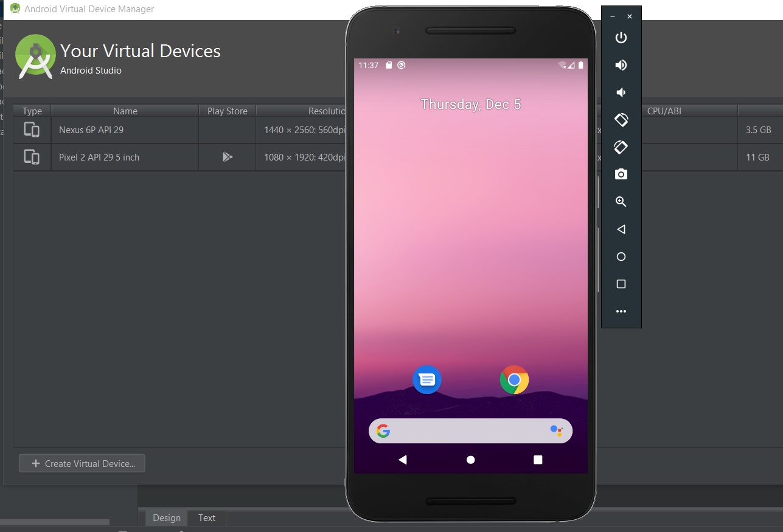Switch to the Design tab
Viewport: 783px width, 532px height.
tap(165, 517)
